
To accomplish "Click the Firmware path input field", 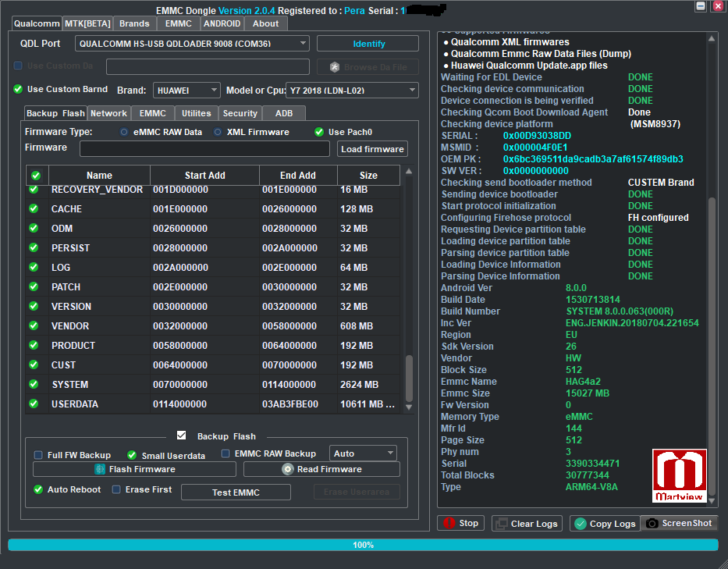I will tap(204, 149).
